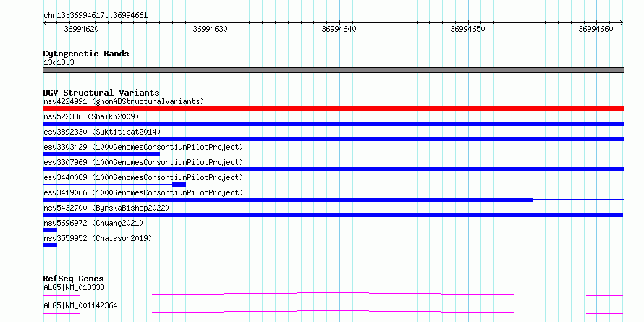The width and height of the screenshot is (644, 322).
Task: Click the nsv5696972 Chuang2021 short bar
Action: click(50, 230)
